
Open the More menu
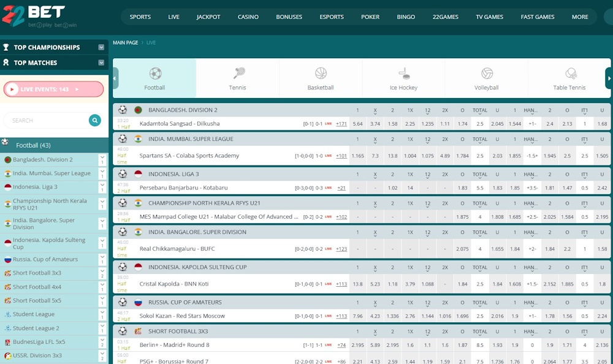pyautogui.click(x=580, y=17)
